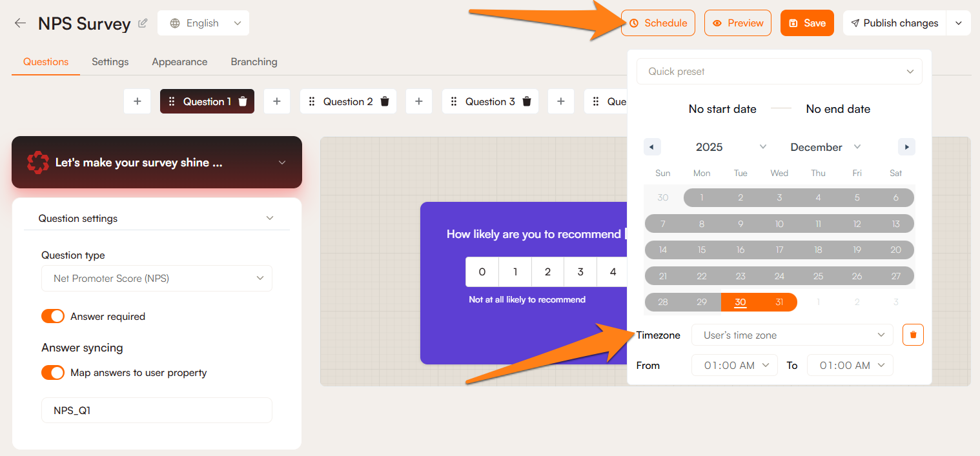Open the Quick preset dropdown
The image size is (980, 456).
pos(779,72)
